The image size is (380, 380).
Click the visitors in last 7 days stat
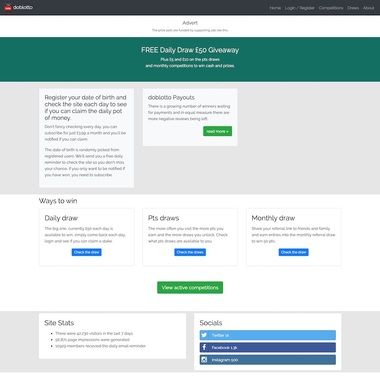click(94, 333)
